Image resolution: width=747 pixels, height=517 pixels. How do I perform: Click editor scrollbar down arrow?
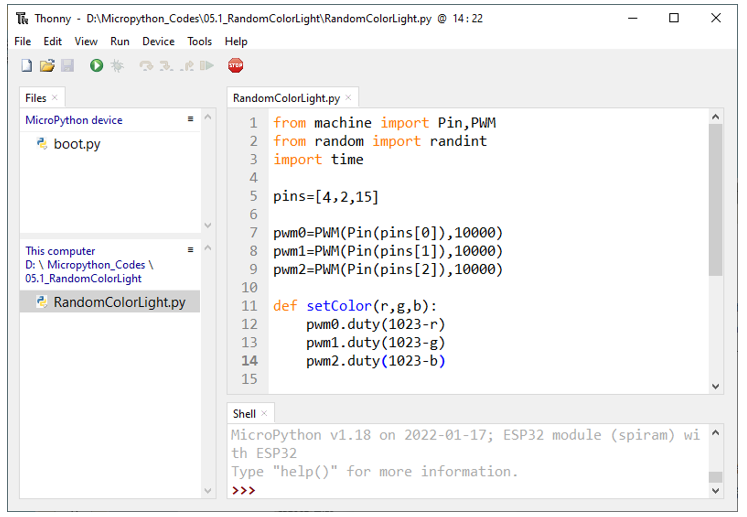tap(716, 386)
